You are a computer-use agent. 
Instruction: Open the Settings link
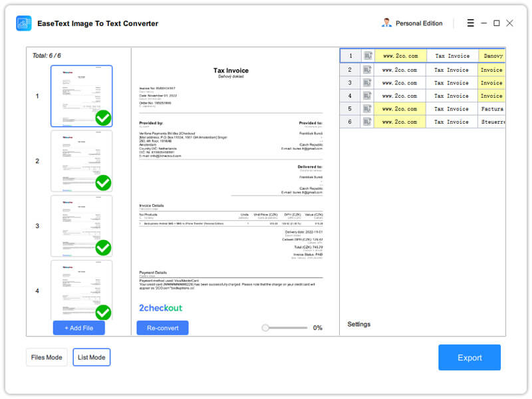(x=359, y=325)
